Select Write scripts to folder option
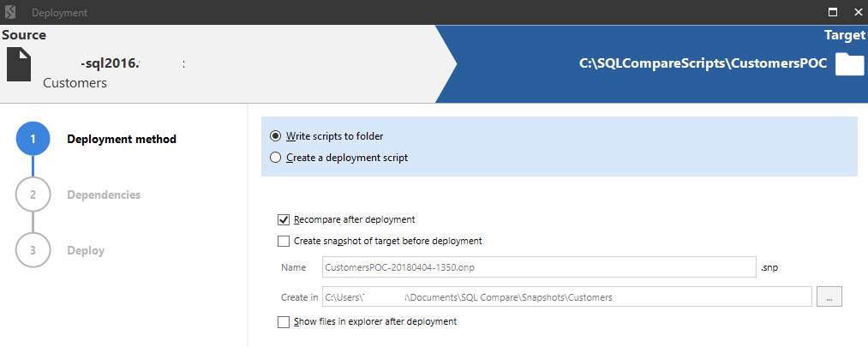 pos(275,136)
